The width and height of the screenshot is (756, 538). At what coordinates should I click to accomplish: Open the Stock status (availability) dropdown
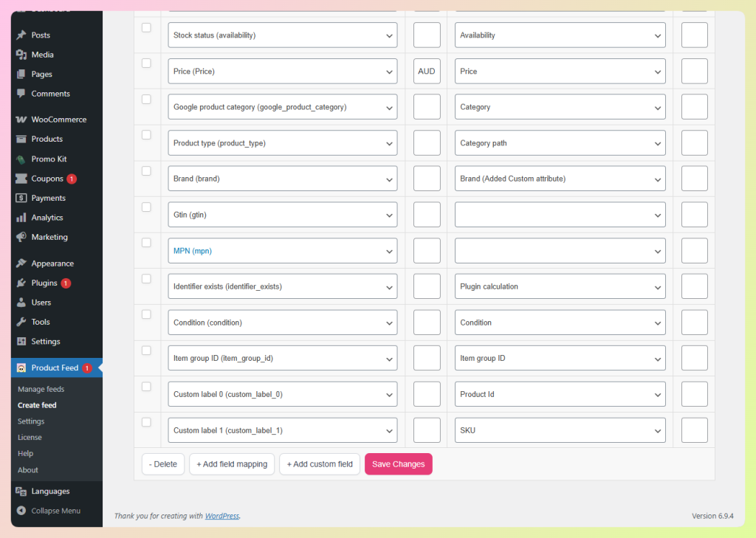point(282,35)
